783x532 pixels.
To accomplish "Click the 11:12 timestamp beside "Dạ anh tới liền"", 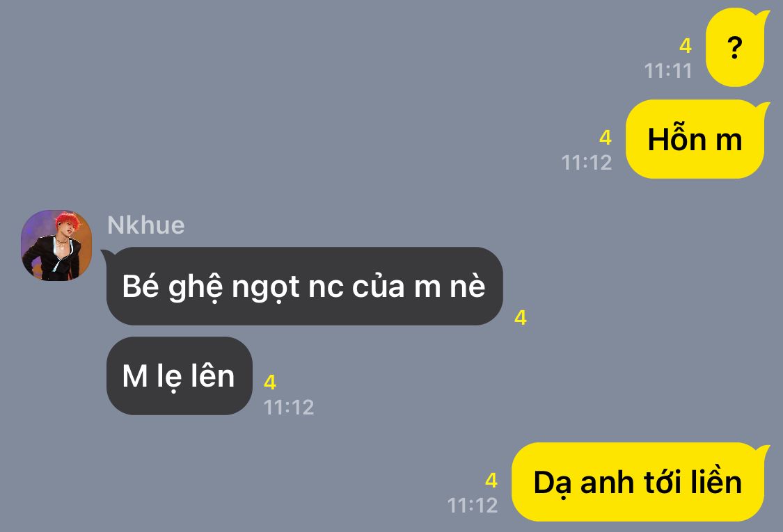I will click(x=473, y=505).
